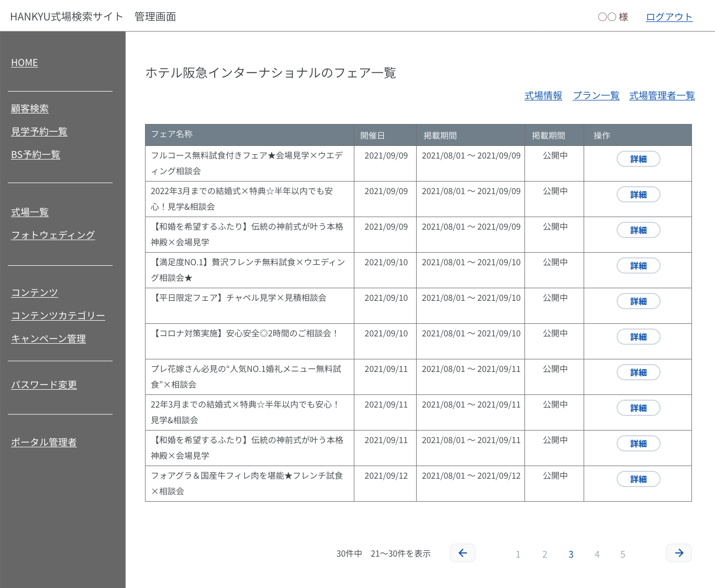Open 式場情報 link
The width and height of the screenshot is (715, 588).
(x=543, y=96)
